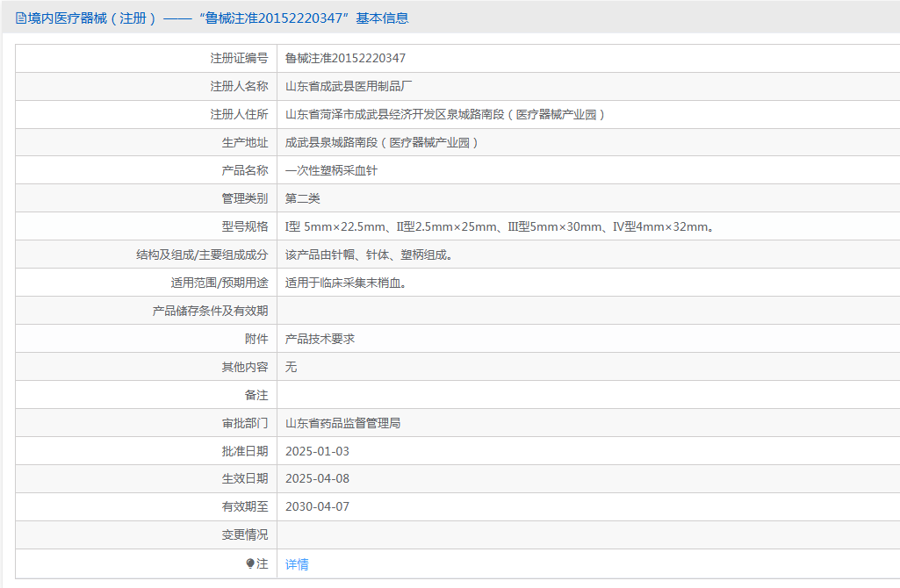Click the document icon beside 境内医疗器械 title
900x588 pixels.
[x=21, y=18]
